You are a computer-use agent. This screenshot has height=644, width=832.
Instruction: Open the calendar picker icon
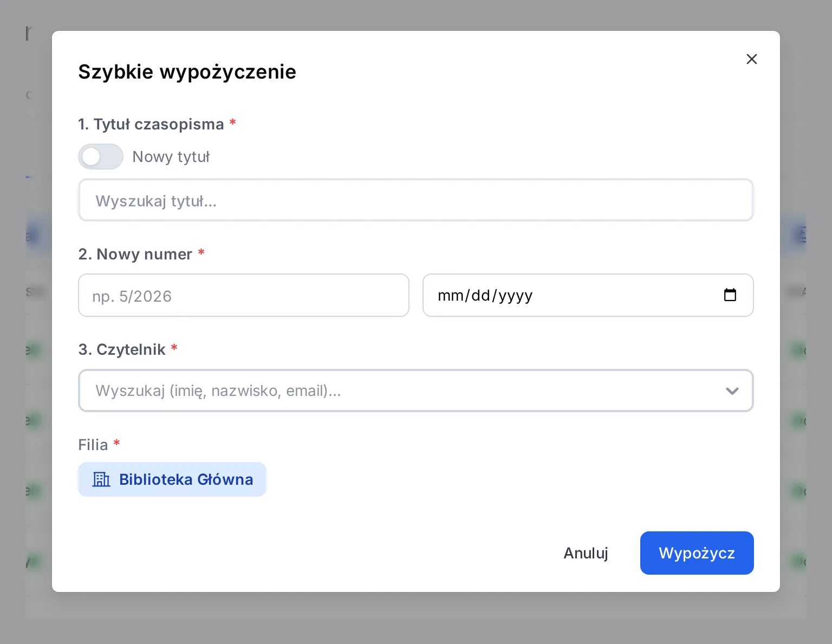[730, 295]
